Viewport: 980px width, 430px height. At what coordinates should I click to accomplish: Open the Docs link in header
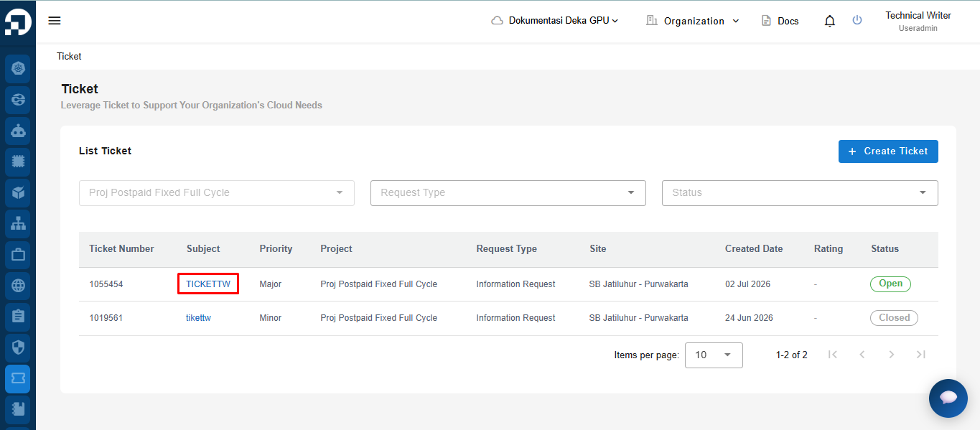[x=780, y=21]
